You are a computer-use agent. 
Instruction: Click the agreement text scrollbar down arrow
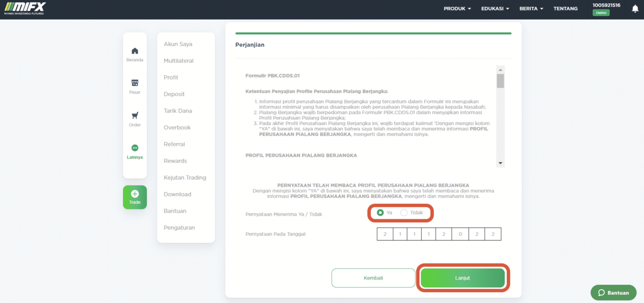[500, 163]
